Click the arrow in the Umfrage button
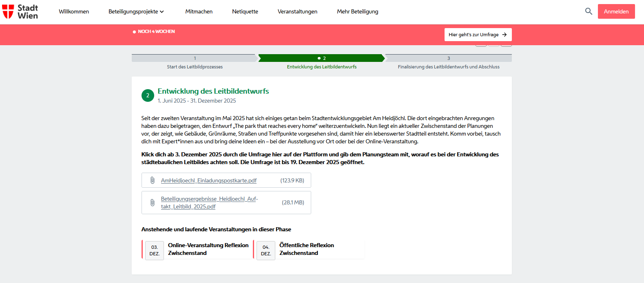This screenshot has width=644, height=283. [x=505, y=35]
